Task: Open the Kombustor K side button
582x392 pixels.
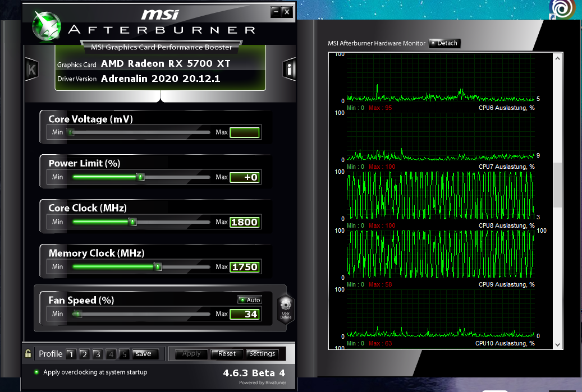Action: click(x=31, y=69)
